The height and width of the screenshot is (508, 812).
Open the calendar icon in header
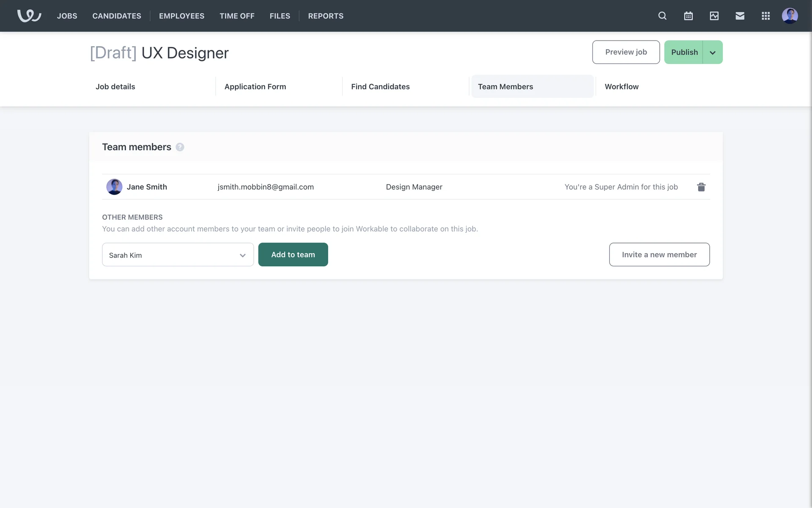[688, 16]
